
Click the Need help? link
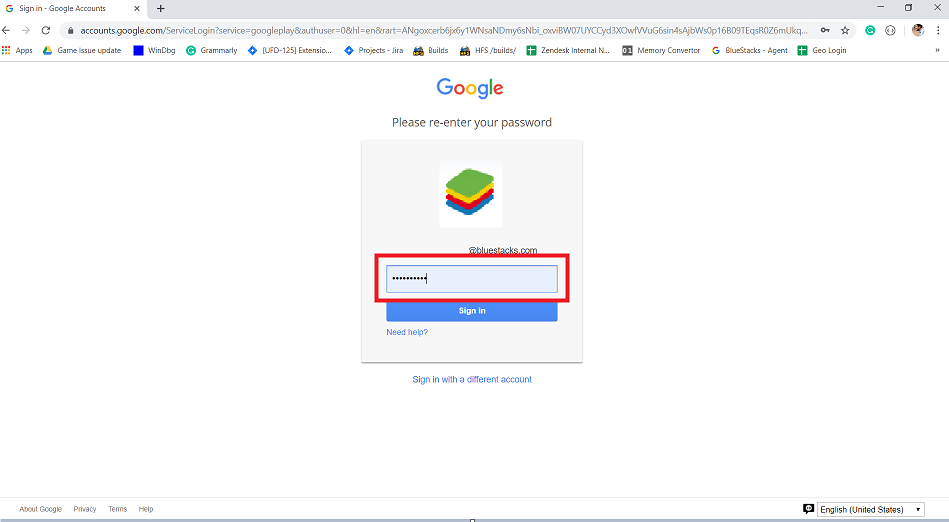(407, 332)
